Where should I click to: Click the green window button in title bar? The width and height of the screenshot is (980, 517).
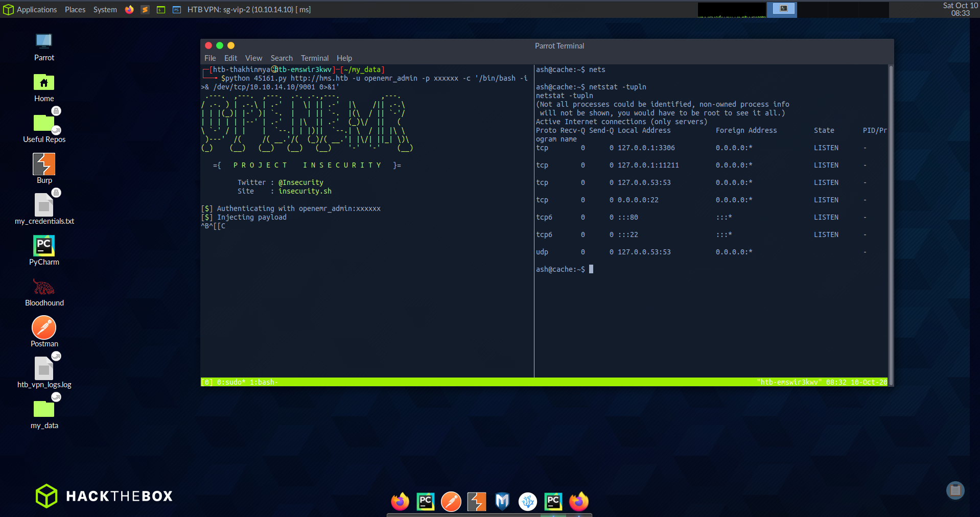(220, 45)
